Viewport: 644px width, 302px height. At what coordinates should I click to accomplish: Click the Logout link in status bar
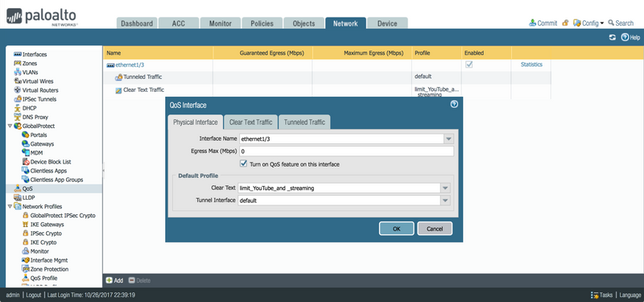tap(34, 295)
